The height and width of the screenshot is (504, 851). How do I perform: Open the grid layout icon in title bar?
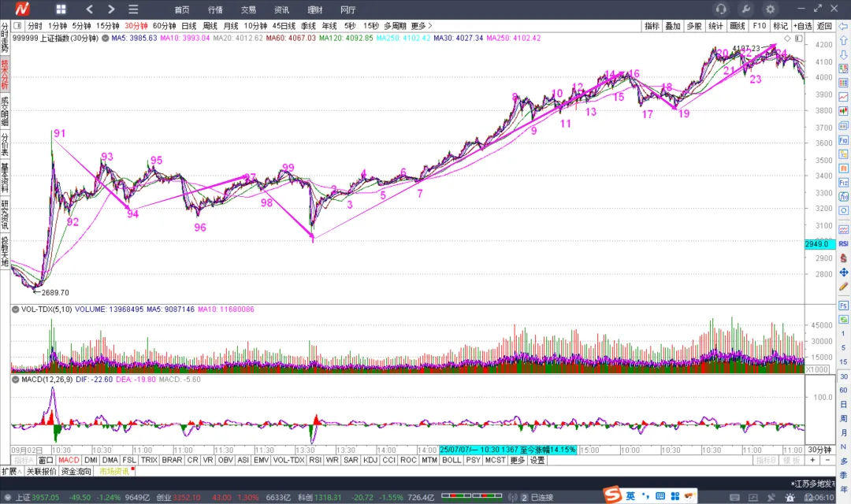(x=61, y=9)
